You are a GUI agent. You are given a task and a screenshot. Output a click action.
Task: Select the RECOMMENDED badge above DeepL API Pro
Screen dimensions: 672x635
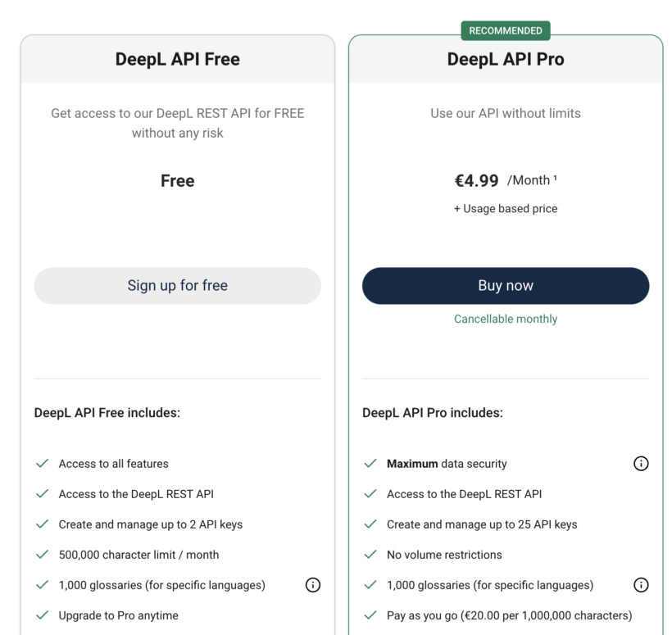coord(505,29)
